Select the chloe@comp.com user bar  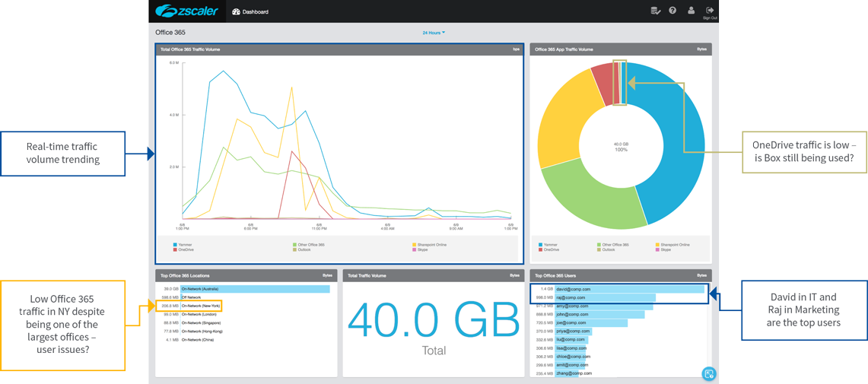click(x=571, y=357)
